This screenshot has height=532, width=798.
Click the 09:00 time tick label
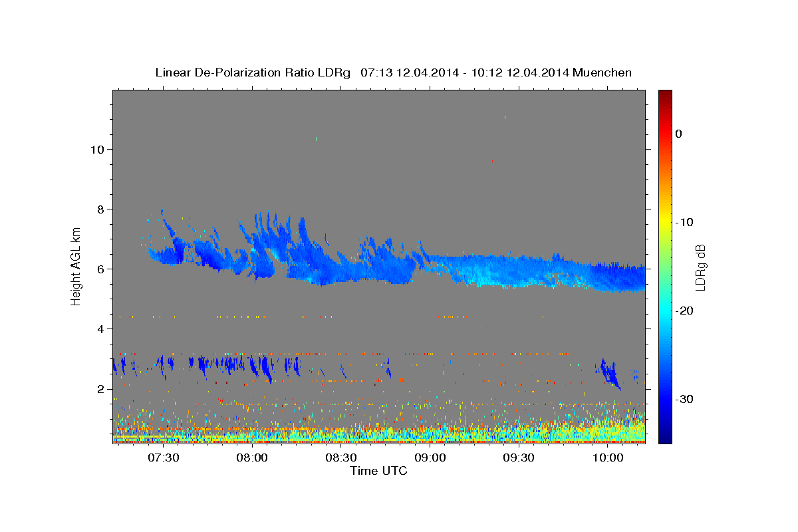coord(430,458)
